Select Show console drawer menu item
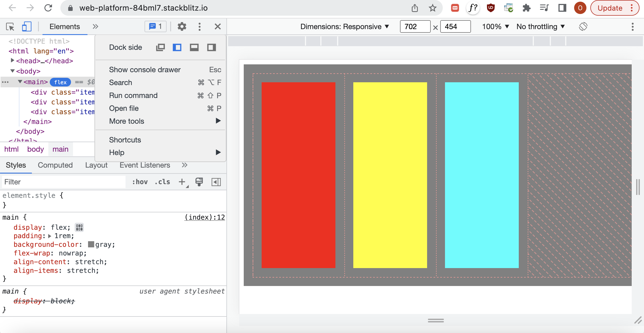The width and height of the screenshot is (644, 333). pos(160,70)
